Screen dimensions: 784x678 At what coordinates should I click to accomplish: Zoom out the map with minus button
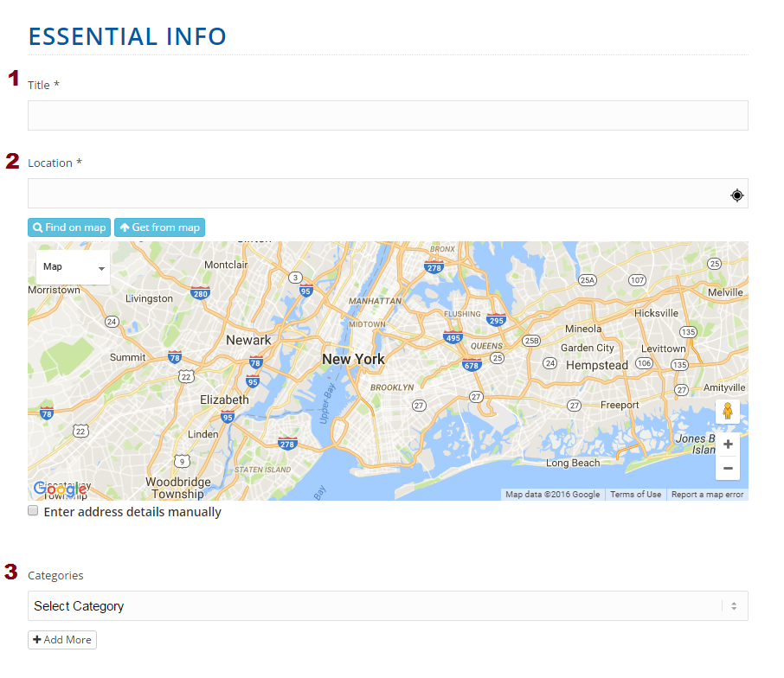pos(728,468)
